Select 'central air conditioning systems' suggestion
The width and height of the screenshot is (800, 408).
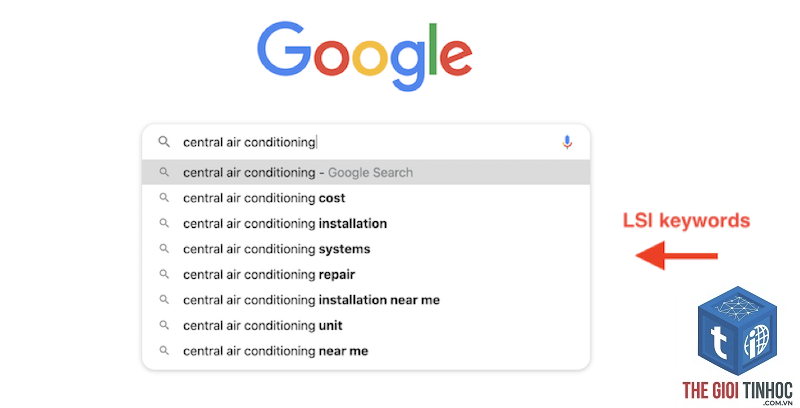coord(366,249)
